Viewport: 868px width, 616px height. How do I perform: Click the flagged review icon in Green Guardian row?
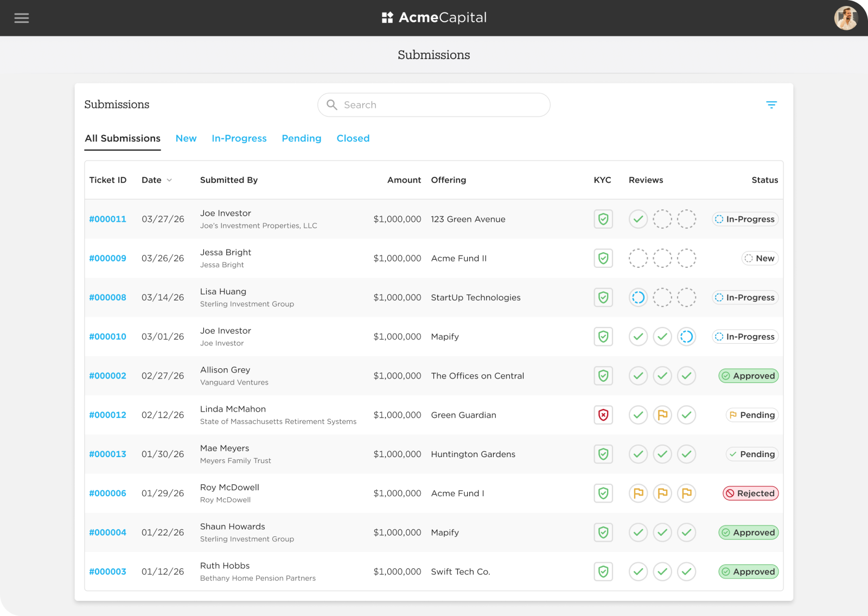tap(662, 415)
